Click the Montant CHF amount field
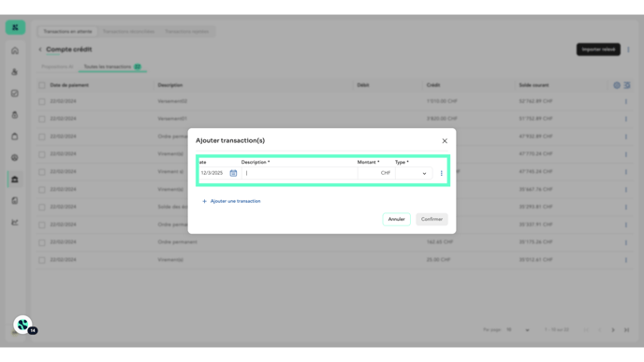This screenshot has height=362, width=644. [375, 173]
